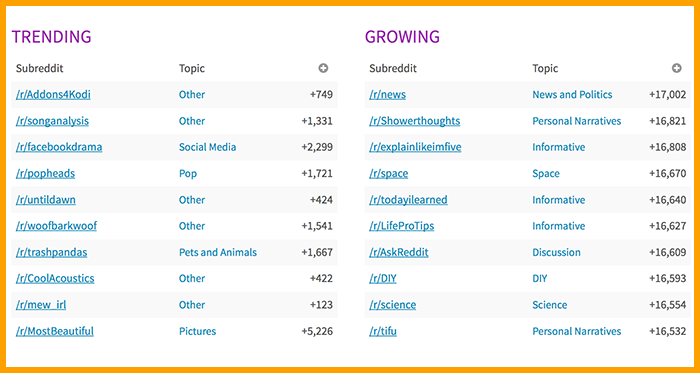Open the /r/AskReddit link
This screenshot has width=700, height=373.
399,253
